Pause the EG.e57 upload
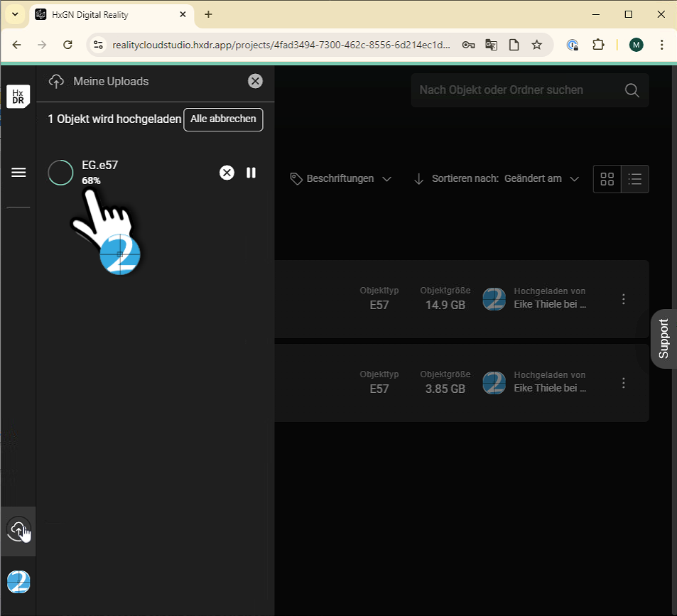677x616 pixels. click(x=251, y=173)
